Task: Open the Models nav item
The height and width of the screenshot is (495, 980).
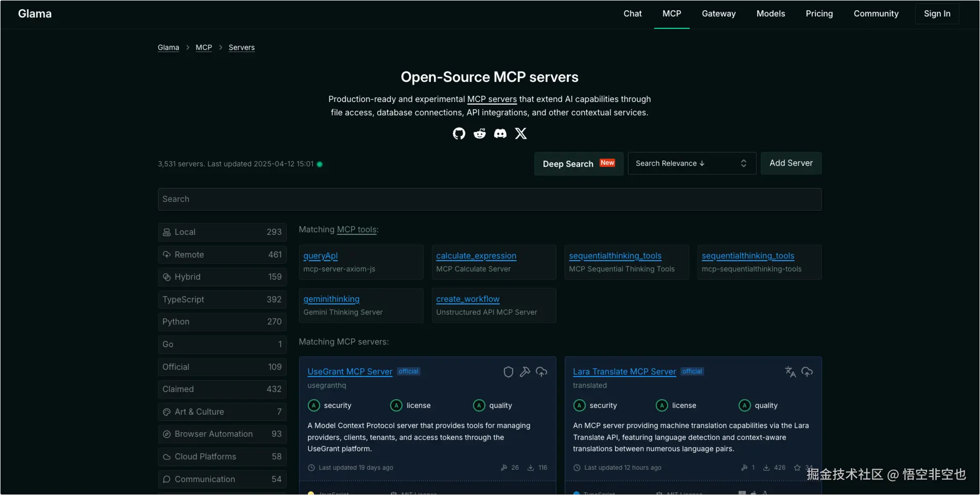Action: pos(771,14)
